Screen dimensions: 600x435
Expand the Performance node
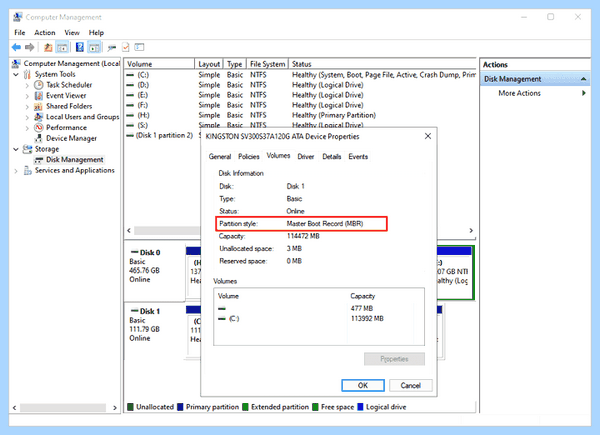click(x=27, y=128)
